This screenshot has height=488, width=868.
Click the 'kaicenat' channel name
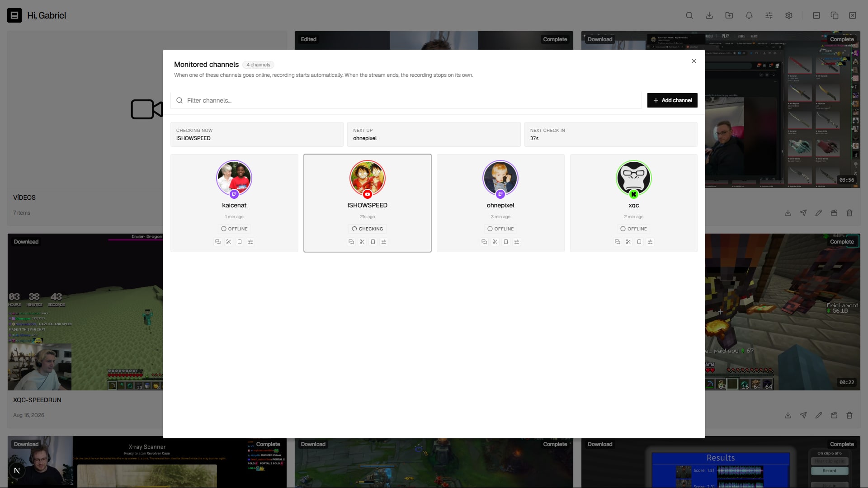234,205
